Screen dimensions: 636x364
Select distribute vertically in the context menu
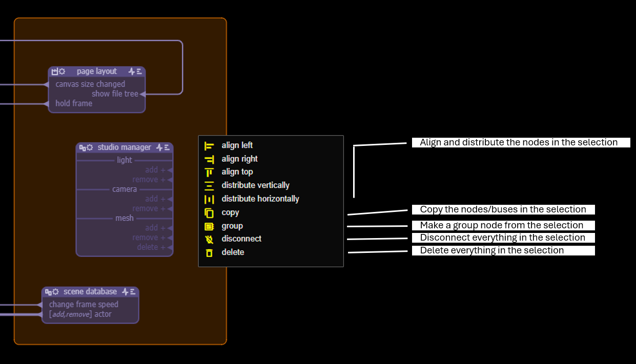pos(255,185)
